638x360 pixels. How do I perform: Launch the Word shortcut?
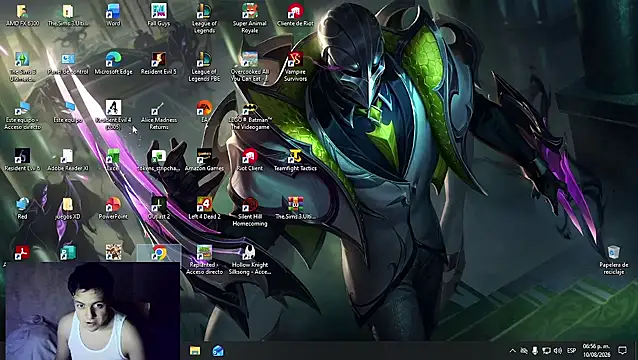[113, 15]
